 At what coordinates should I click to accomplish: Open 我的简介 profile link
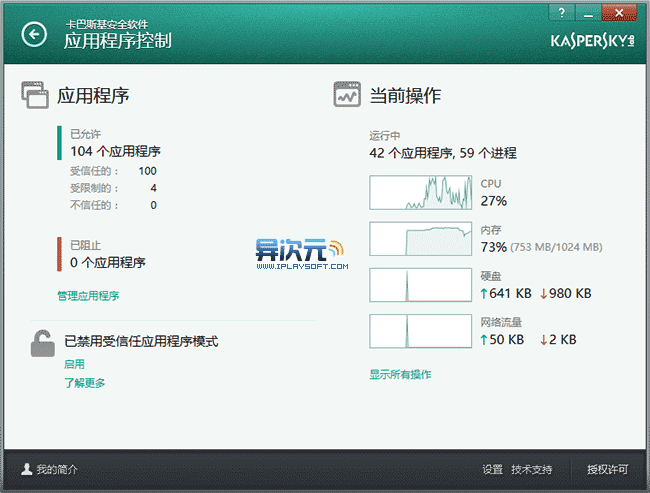click(x=57, y=469)
